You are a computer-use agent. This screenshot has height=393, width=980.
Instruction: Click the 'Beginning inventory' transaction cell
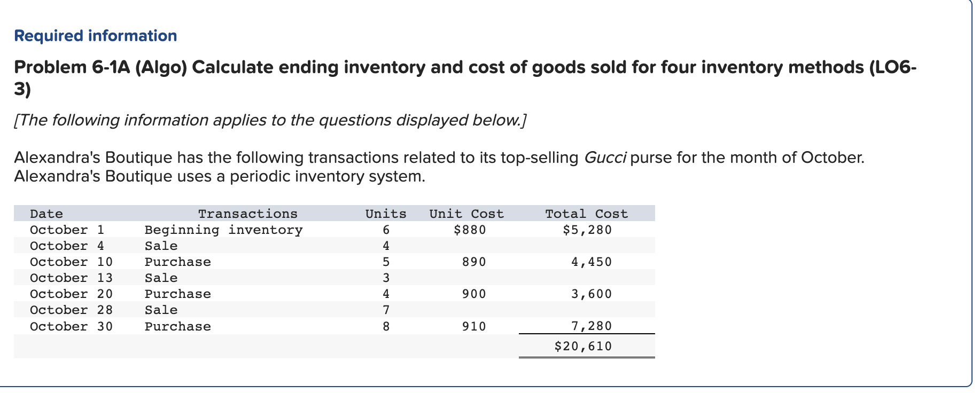pyautogui.click(x=224, y=230)
